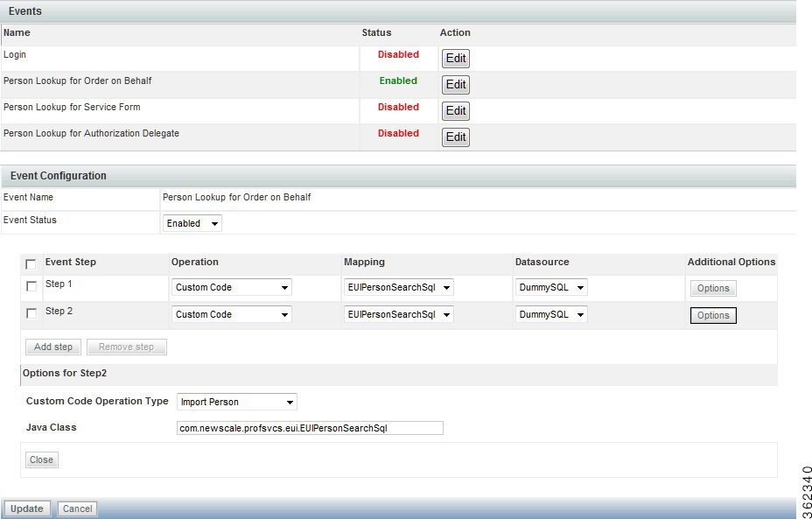Edit the Person Lookup for Service Form event
Screen dimensions: 812x519
(455, 110)
